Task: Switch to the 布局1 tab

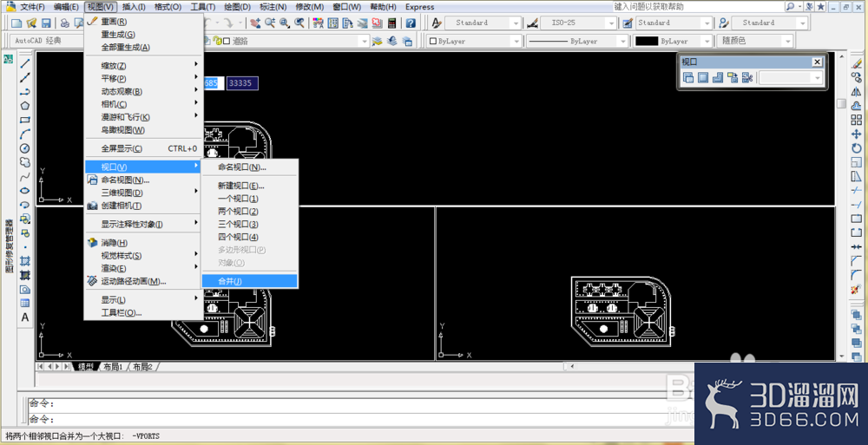Action: tap(113, 367)
